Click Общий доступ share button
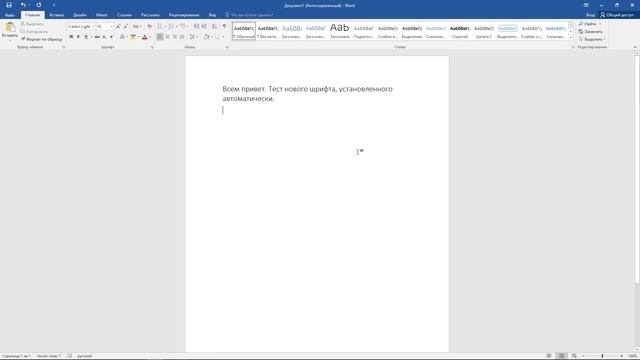640x360 pixels. [617, 15]
